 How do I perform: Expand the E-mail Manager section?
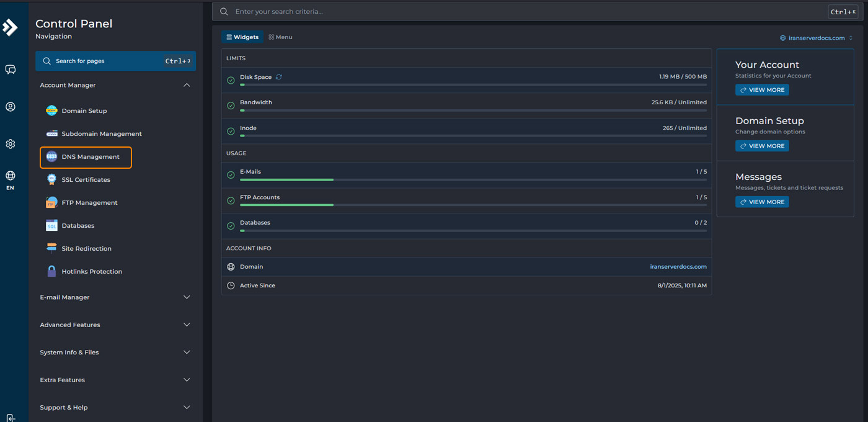187,297
